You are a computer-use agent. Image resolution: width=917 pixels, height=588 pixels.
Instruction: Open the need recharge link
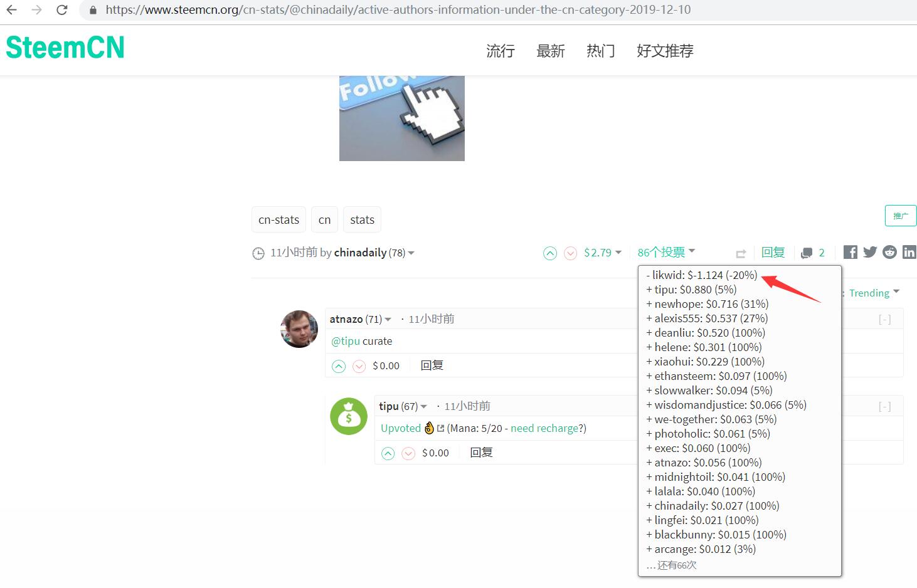click(x=544, y=428)
